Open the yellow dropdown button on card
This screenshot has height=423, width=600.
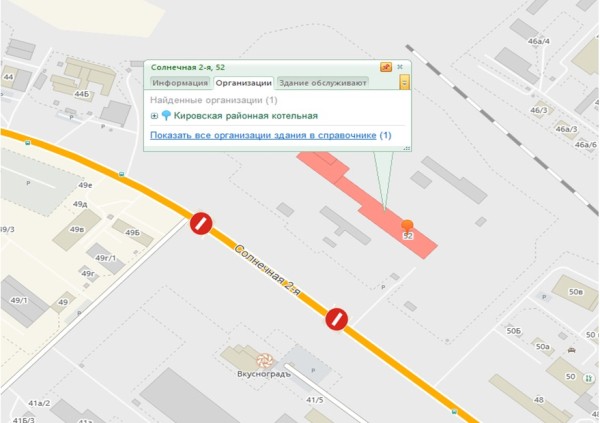404,82
